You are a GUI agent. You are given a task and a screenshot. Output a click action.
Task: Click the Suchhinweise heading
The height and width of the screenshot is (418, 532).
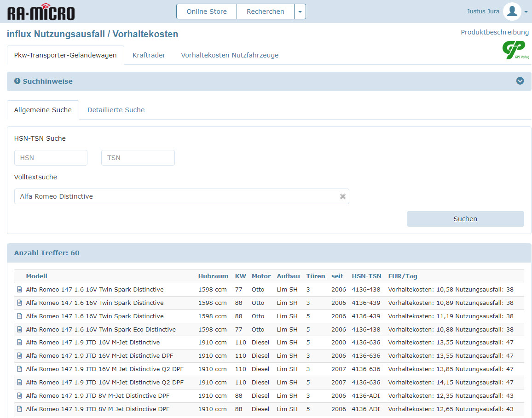pos(47,81)
